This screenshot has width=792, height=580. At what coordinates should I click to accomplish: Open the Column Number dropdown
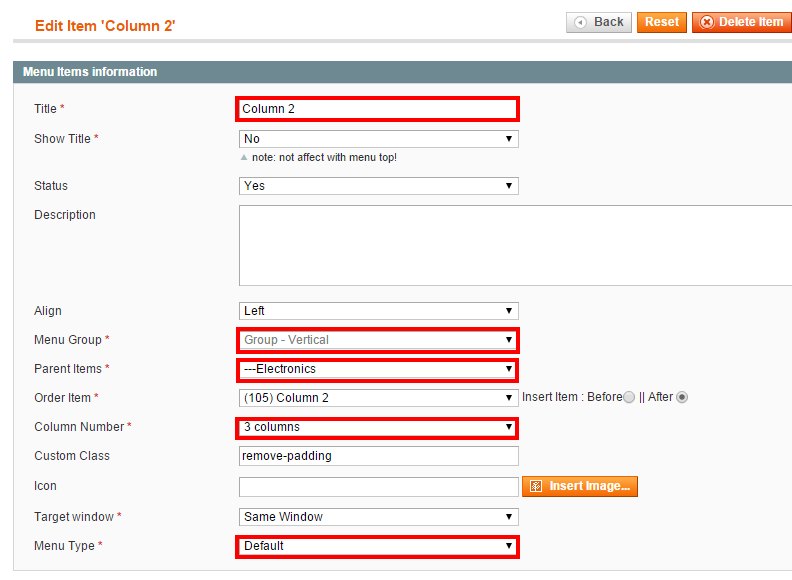pos(378,427)
